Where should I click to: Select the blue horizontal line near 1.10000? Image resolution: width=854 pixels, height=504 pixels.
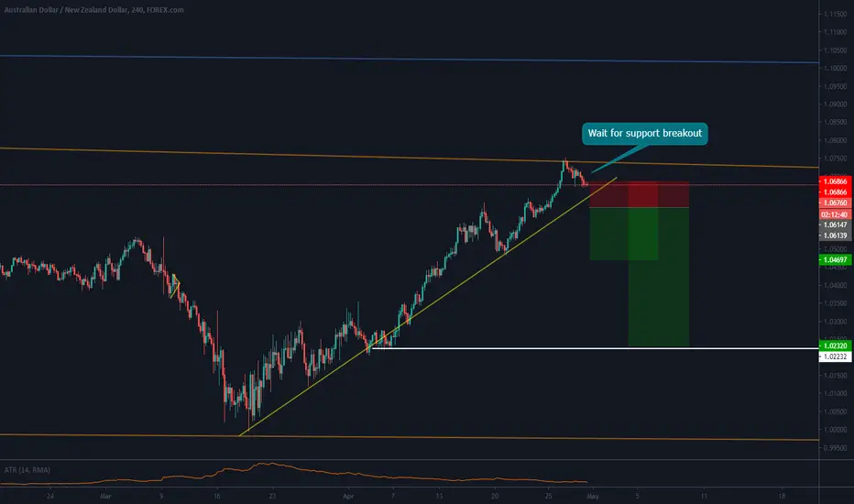[409, 60]
